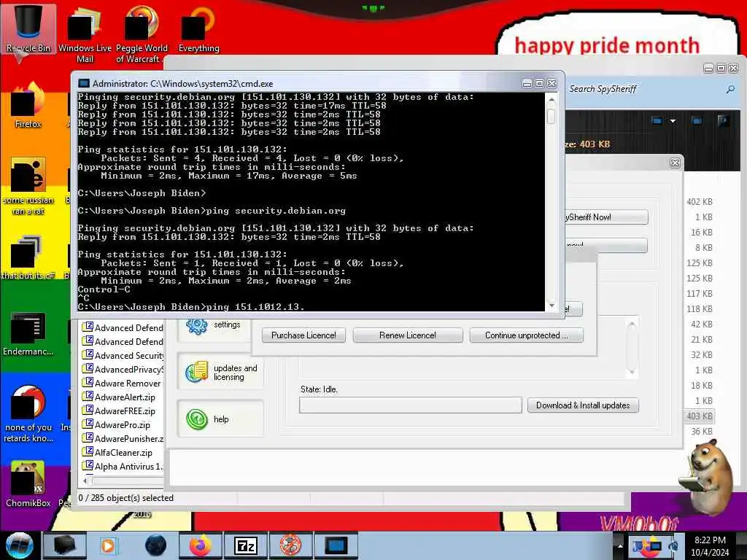Click the highlighted 403 KB size entry
The width and height of the screenshot is (747, 560).
pyautogui.click(x=700, y=416)
